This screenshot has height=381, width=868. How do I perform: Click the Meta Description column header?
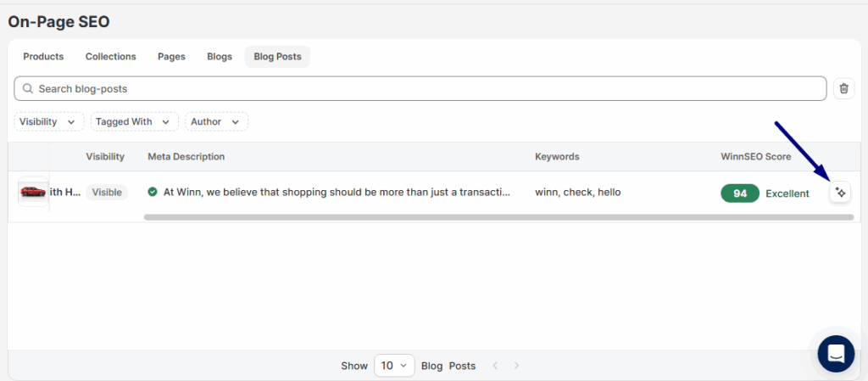click(x=186, y=157)
